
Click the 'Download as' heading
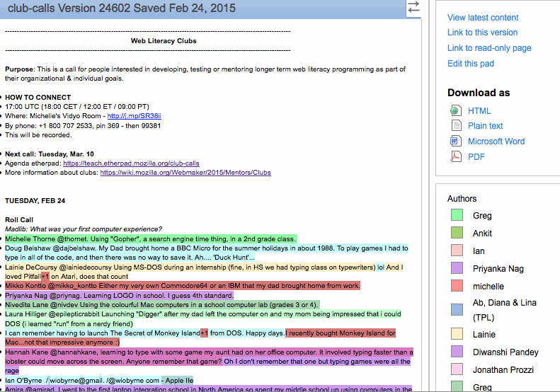coord(479,93)
